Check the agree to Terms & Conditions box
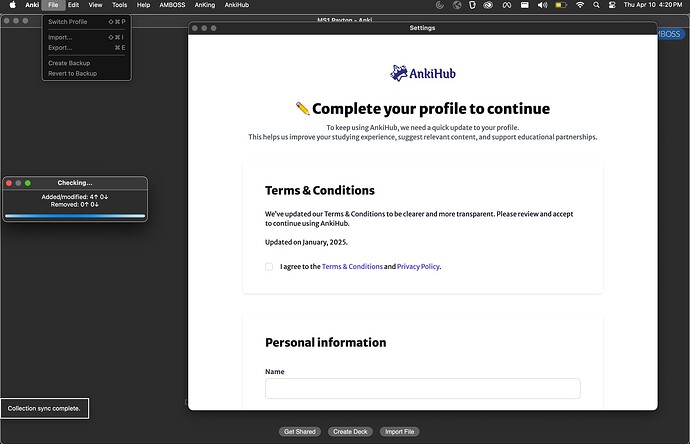The image size is (690, 444). (x=269, y=267)
